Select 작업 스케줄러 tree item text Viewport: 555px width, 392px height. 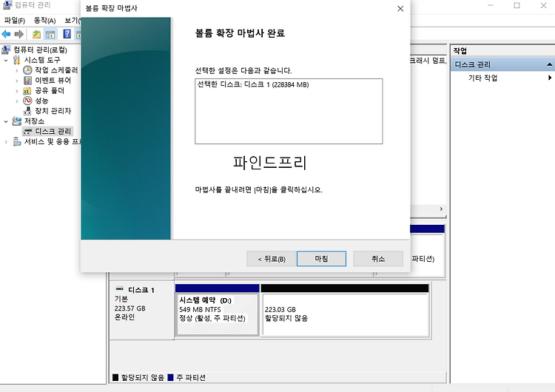click(56, 70)
